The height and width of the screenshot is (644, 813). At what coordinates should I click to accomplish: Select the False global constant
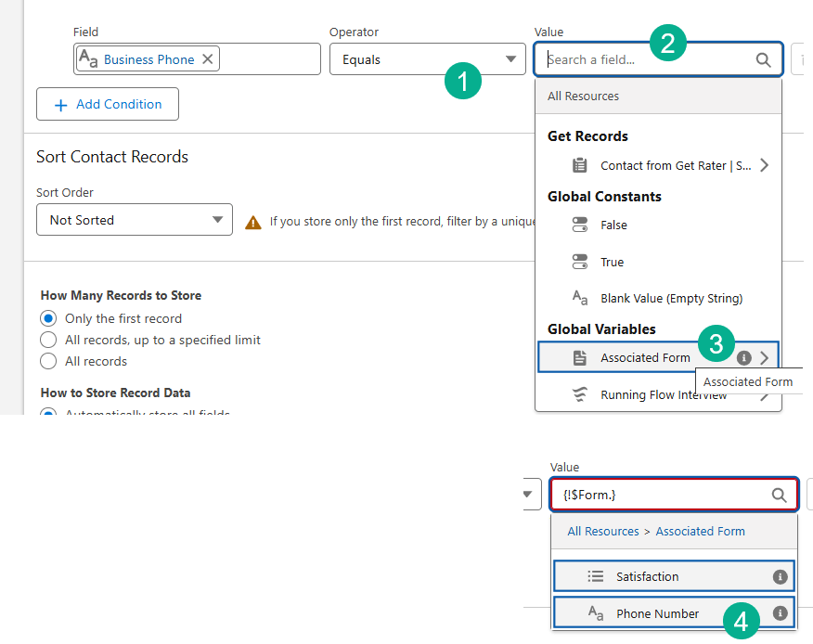coord(613,225)
